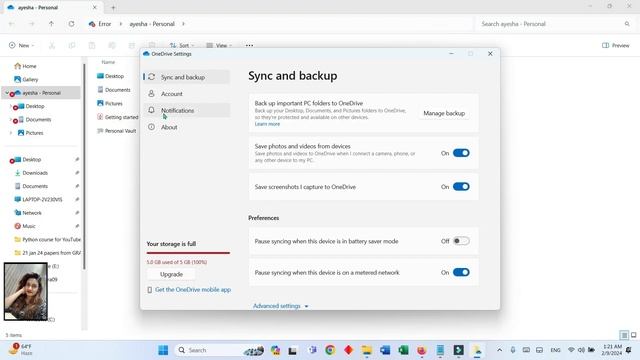Select the Getting started file in list
Image resolution: width=640 pixels, height=360 pixels.
click(118, 117)
